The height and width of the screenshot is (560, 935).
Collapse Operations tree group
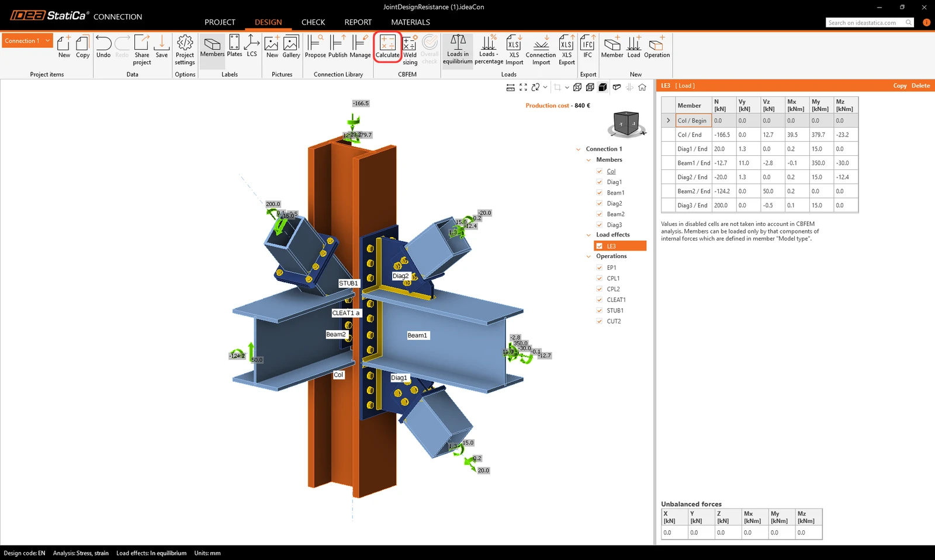tap(588, 256)
